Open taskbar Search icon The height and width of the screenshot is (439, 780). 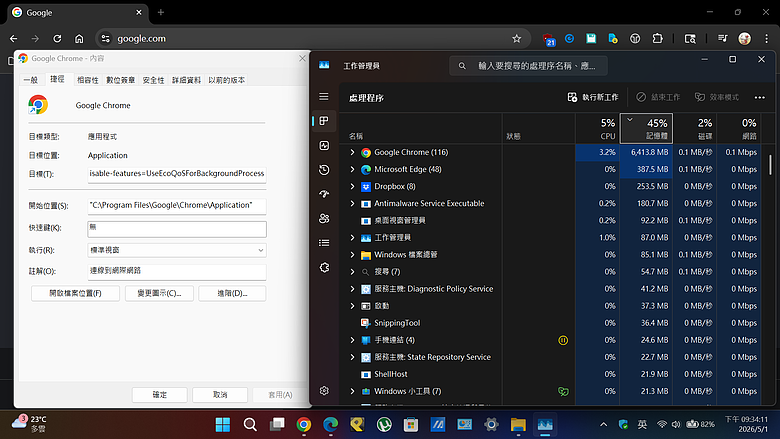[250, 425]
